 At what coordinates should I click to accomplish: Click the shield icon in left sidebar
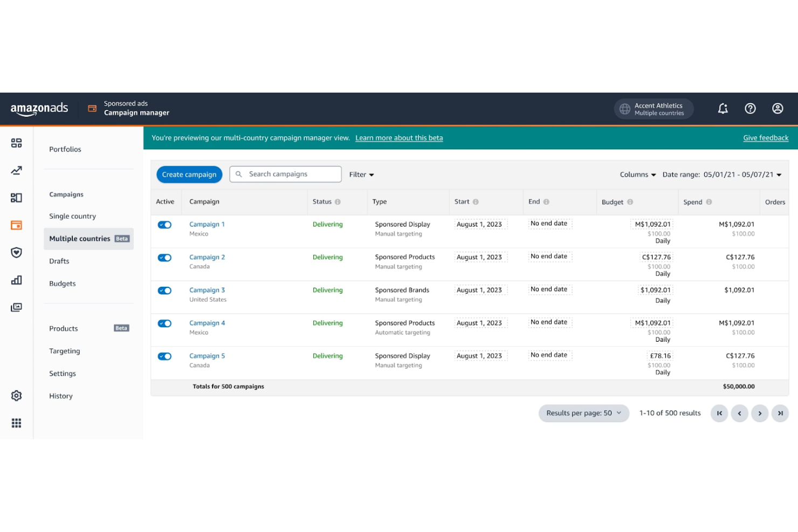[17, 253]
